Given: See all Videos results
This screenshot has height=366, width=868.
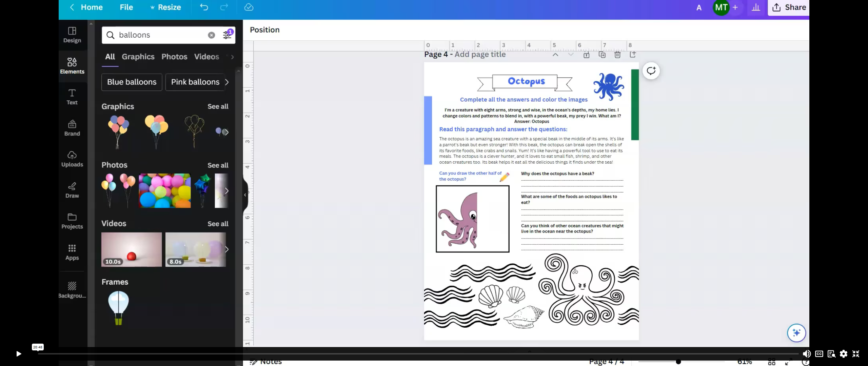Looking at the screenshot, I should [218, 224].
